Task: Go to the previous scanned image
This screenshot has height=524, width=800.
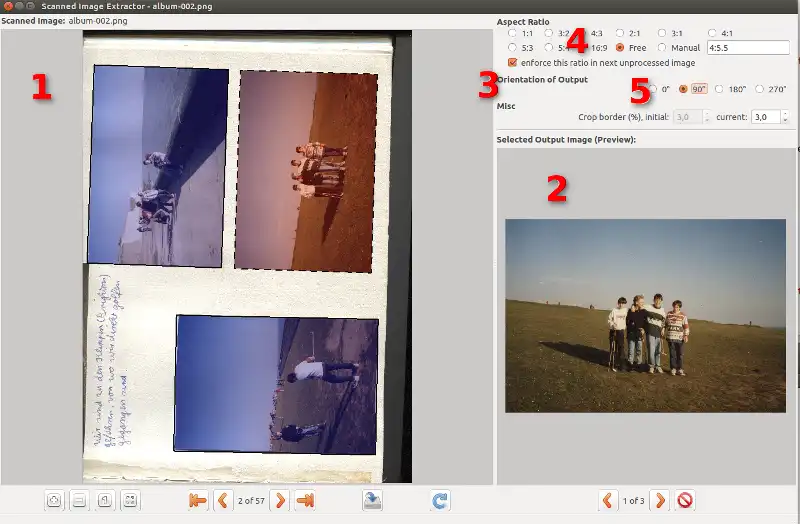Action: point(223,501)
